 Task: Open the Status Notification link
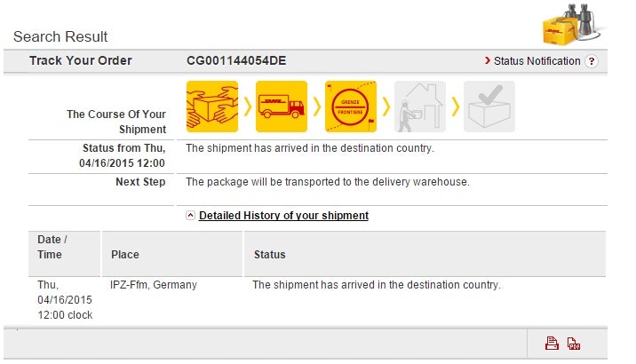coord(537,61)
